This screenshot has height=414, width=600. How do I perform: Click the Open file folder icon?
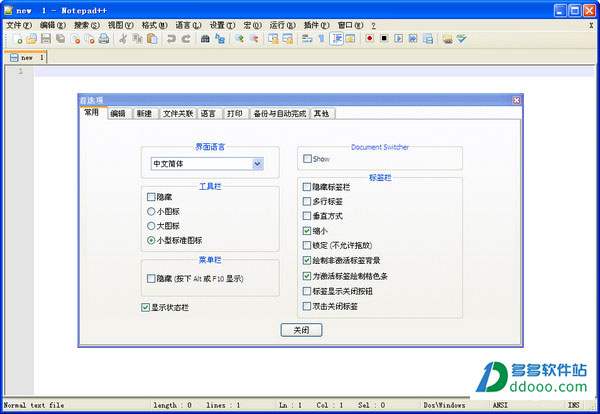pos(31,39)
